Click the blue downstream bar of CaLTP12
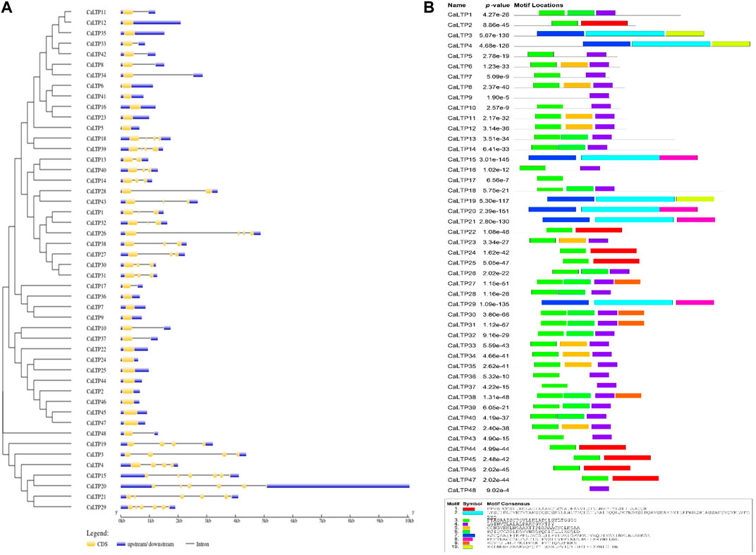This screenshot has height=555, width=756. tap(157, 23)
